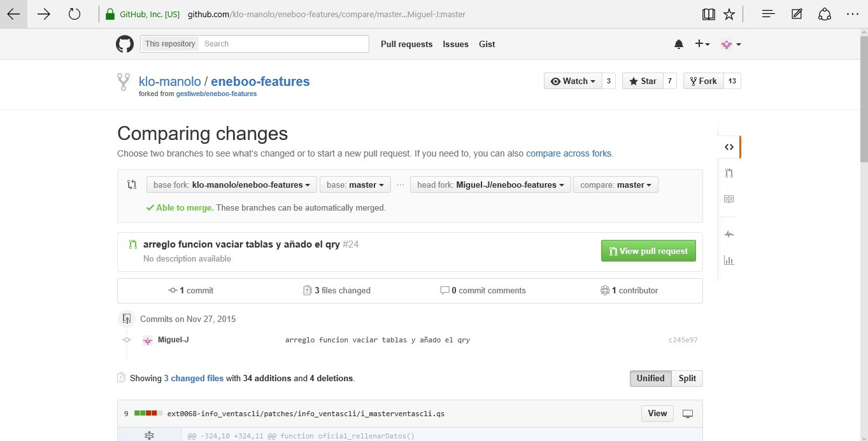868x441 pixels.
Task: Open pull request title arreglo funcion vaciar tablas
Action: [241, 244]
